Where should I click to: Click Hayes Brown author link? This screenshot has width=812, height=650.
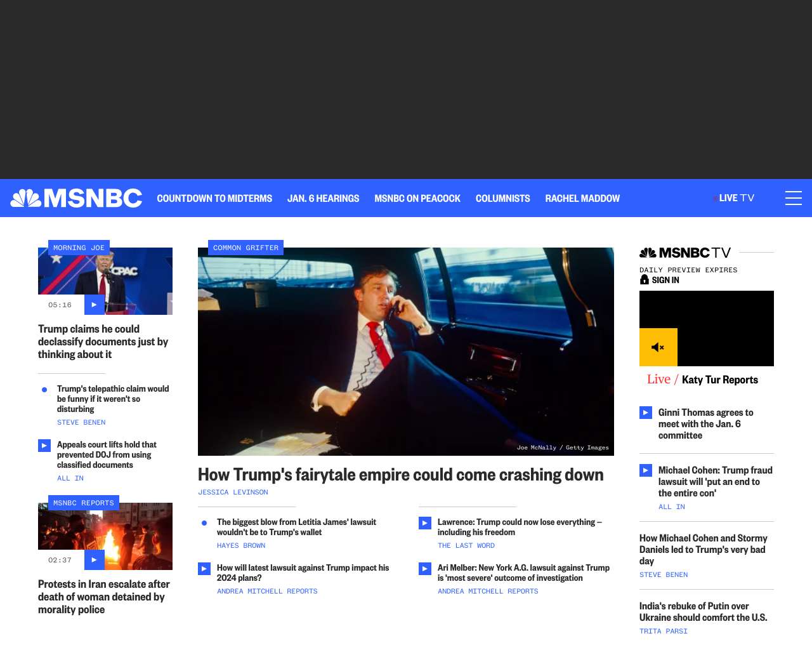coord(241,545)
